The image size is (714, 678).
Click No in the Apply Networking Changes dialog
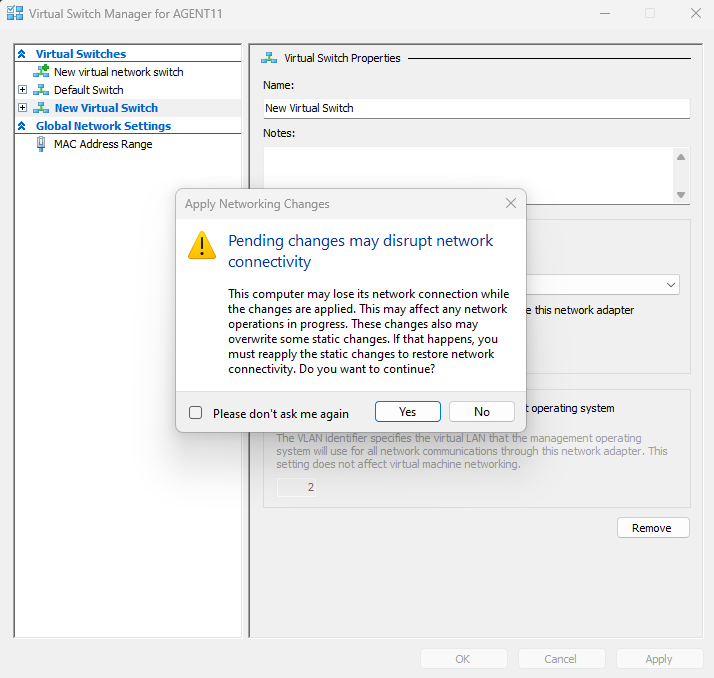482,412
